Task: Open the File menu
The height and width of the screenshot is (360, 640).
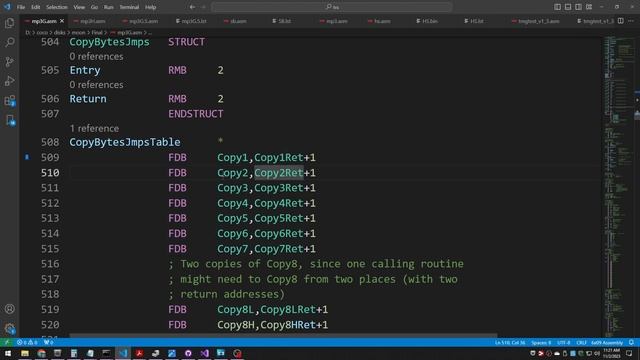Action: (x=21, y=7)
